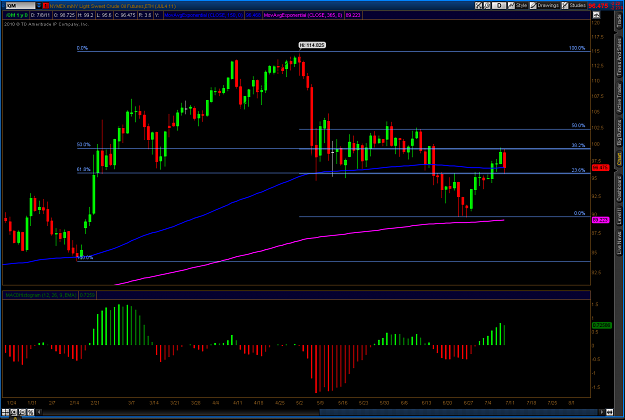
Task: Click the 38.2% Fibonacci retracement label
Action: [578, 145]
